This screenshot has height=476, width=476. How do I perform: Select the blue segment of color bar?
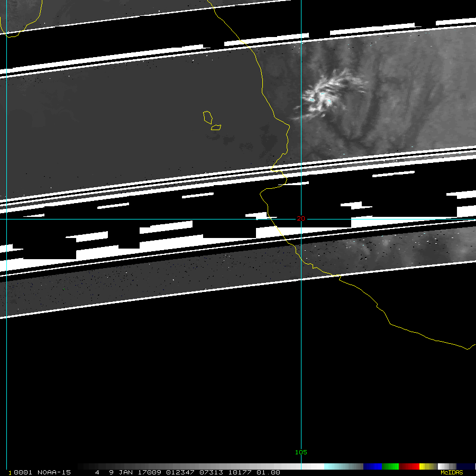(372, 466)
